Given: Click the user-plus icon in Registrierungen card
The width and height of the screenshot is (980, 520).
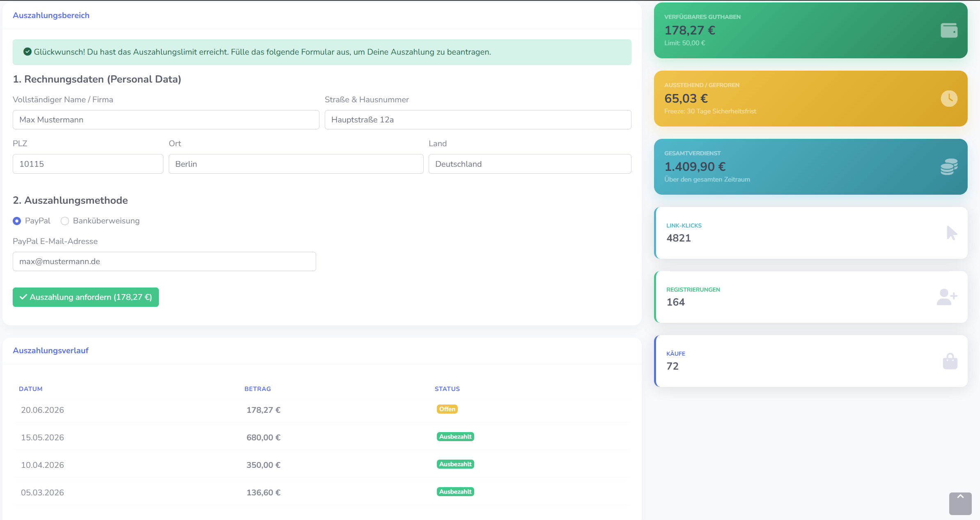Looking at the screenshot, I should pos(947,297).
